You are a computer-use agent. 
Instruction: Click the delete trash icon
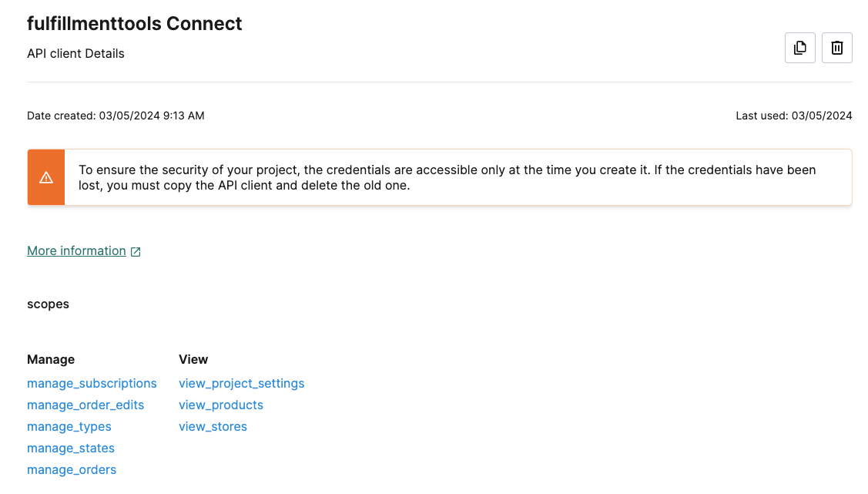click(836, 47)
